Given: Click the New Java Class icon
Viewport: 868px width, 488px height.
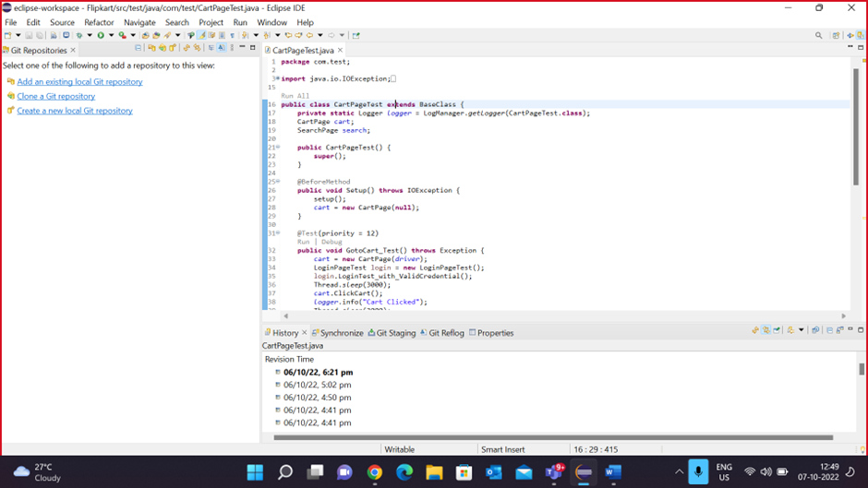Looking at the screenshot, I should [x=156, y=35].
